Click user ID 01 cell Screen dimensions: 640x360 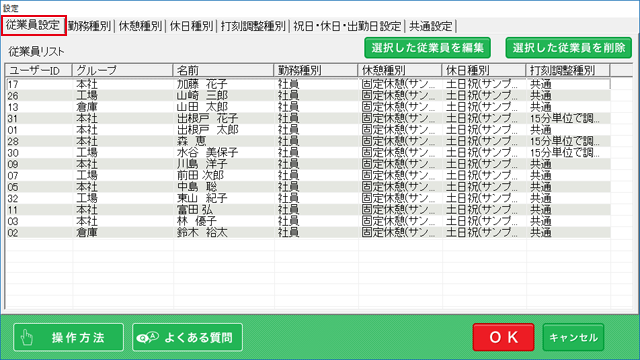[40, 130]
